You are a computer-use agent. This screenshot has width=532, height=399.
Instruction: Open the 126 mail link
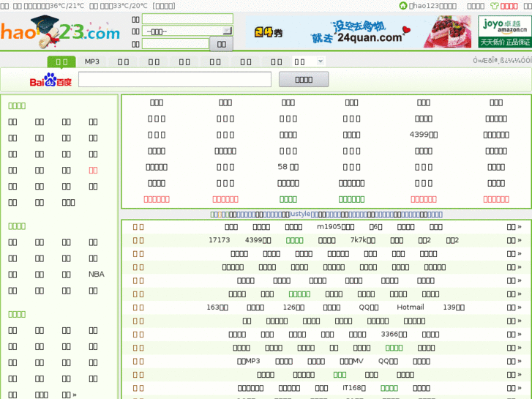coord(293,307)
